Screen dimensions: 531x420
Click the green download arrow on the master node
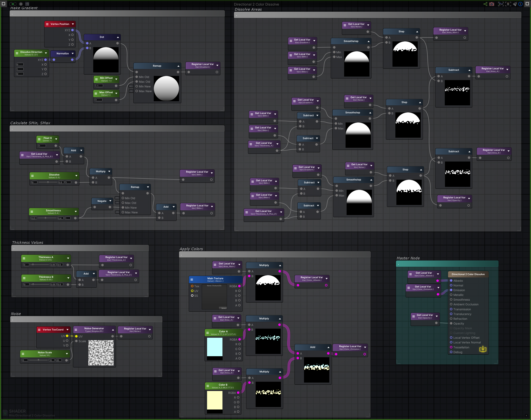[x=483, y=349]
